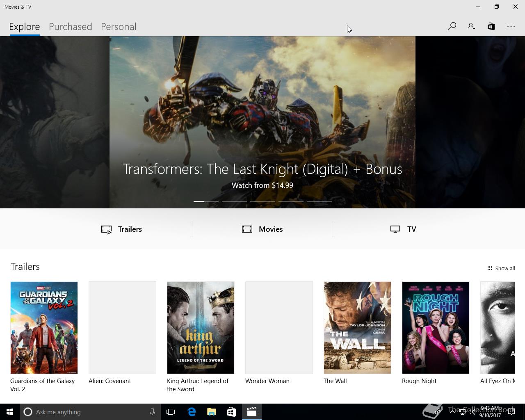This screenshot has height=420, width=525.
Task: Open King Arthur: Legend of the Sword poster
Action: (201, 328)
